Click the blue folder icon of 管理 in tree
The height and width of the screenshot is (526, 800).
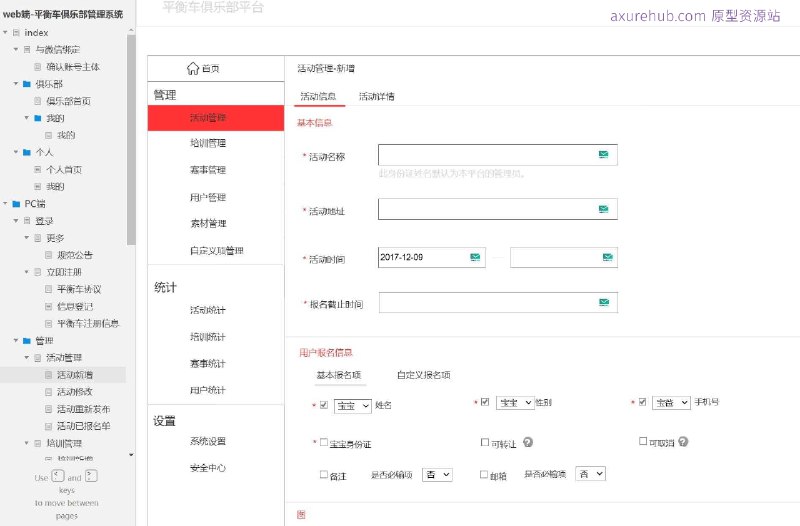[x=27, y=340]
